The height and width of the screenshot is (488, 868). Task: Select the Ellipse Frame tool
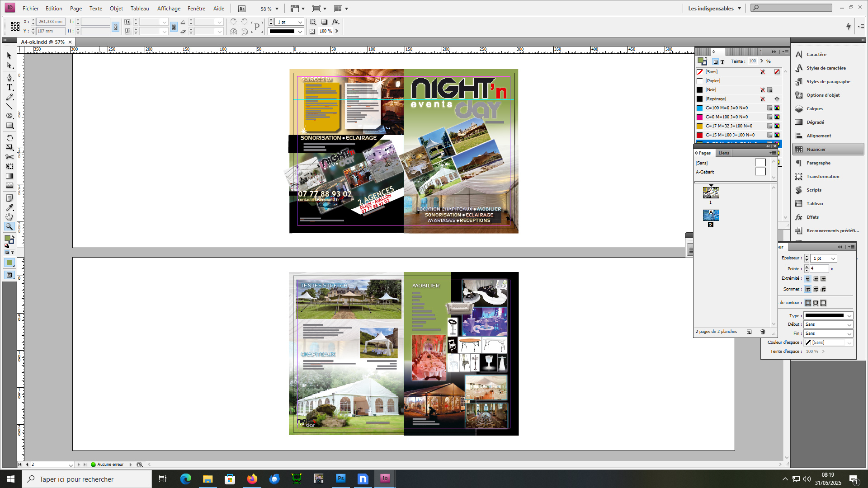click(9, 116)
